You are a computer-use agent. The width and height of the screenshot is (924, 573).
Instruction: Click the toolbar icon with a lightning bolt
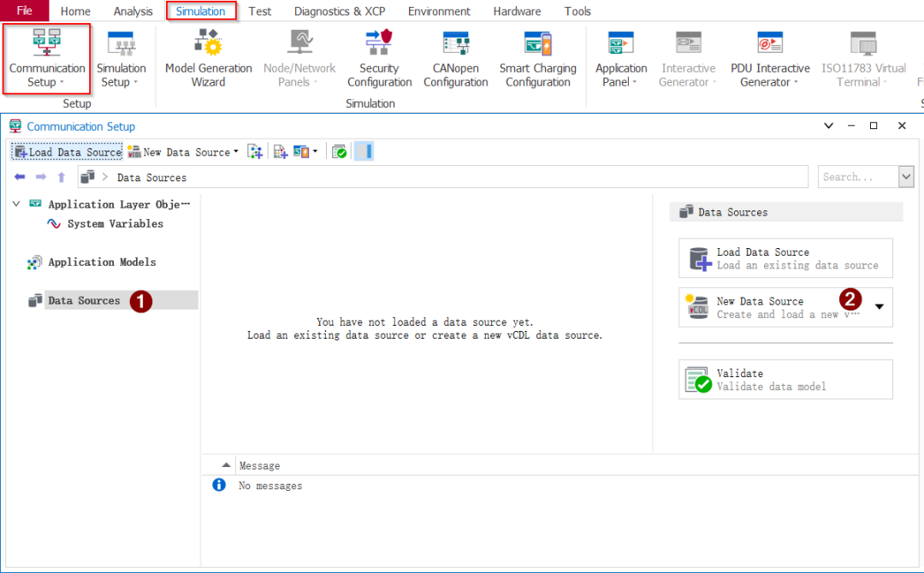[x=301, y=152]
